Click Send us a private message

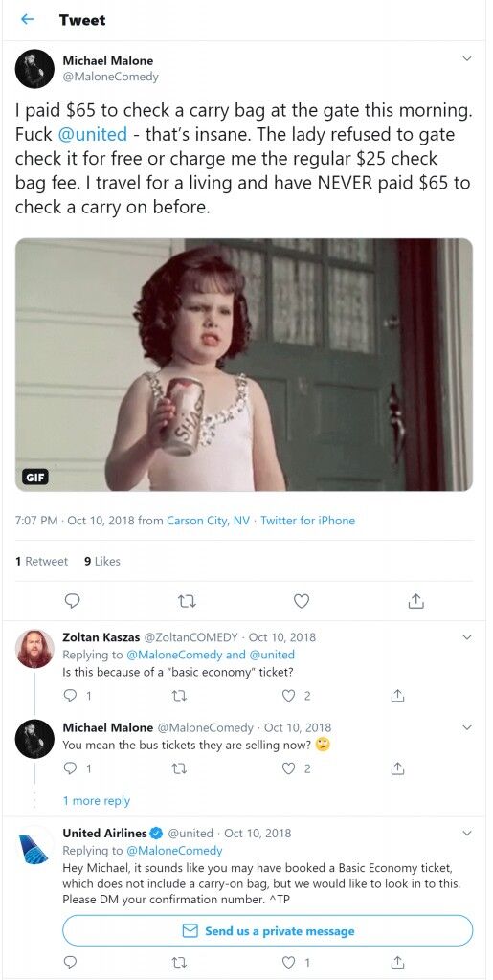(267, 930)
